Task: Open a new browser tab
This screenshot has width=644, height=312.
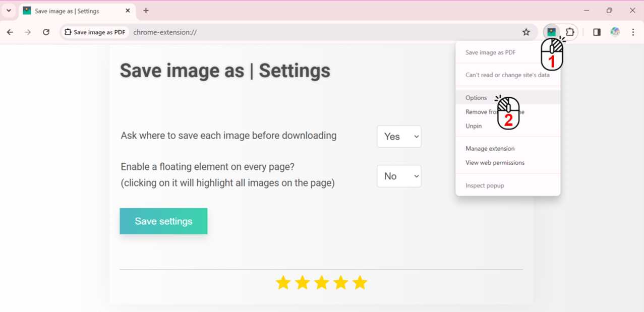Action: (146, 11)
